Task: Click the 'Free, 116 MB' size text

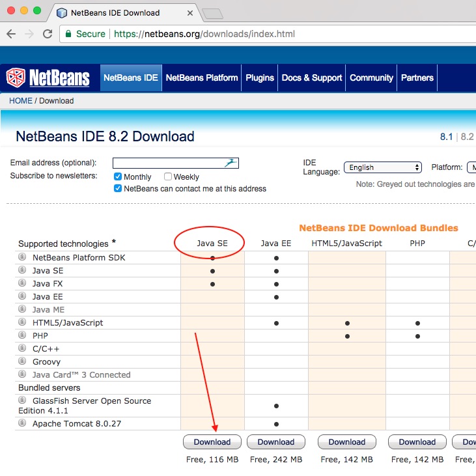Action: click(212, 460)
